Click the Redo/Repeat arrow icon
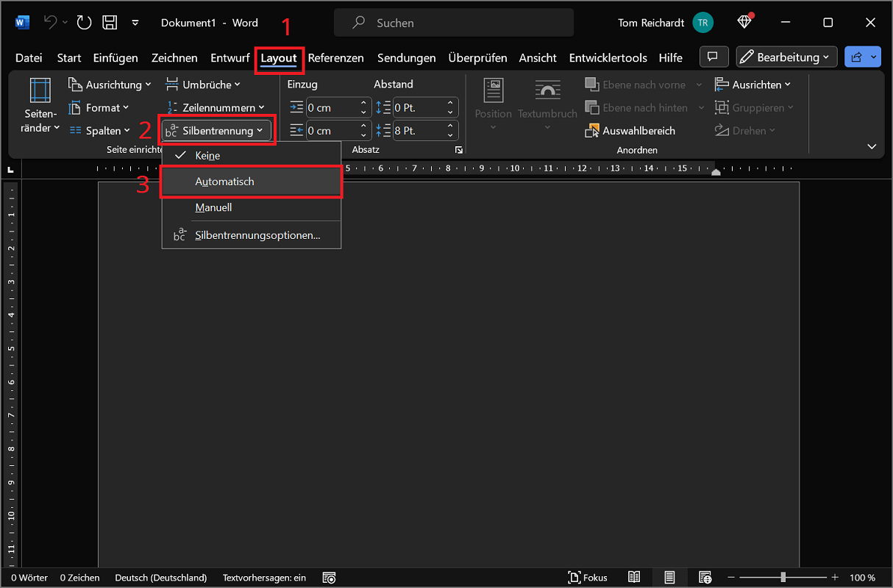The height and width of the screenshot is (588, 893). pyautogui.click(x=84, y=23)
